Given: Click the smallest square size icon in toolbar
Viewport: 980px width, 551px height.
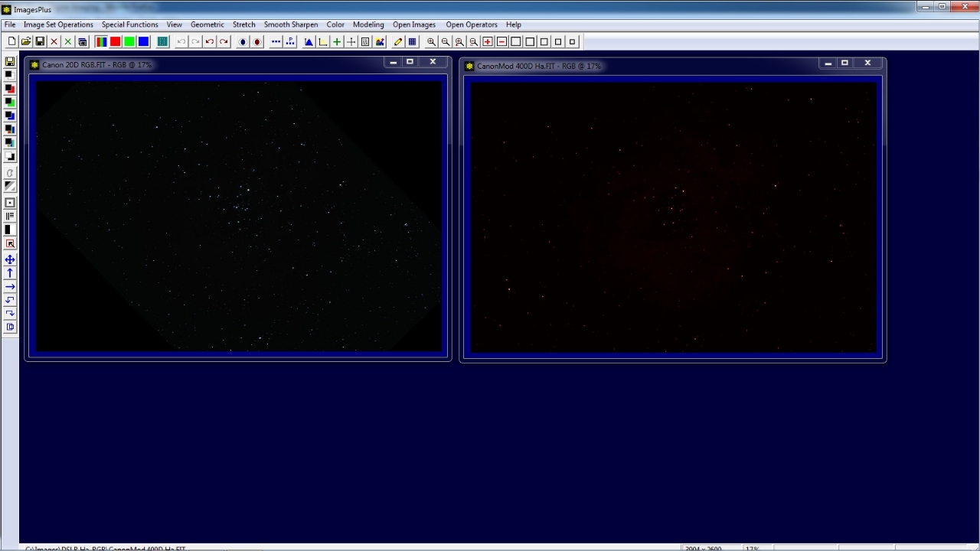Looking at the screenshot, I should click(573, 41).
